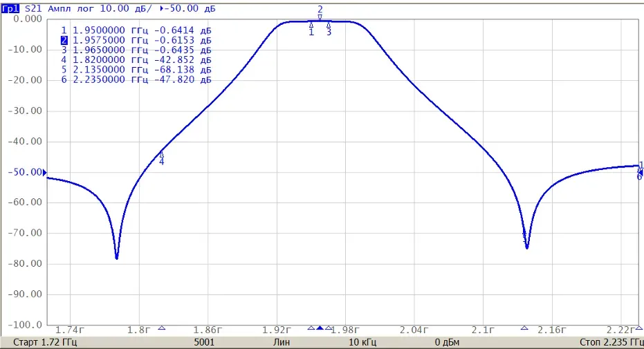
Task: Click the 2.04г frequency axis label
Action: pyautogui.click(x=414, y=330)
